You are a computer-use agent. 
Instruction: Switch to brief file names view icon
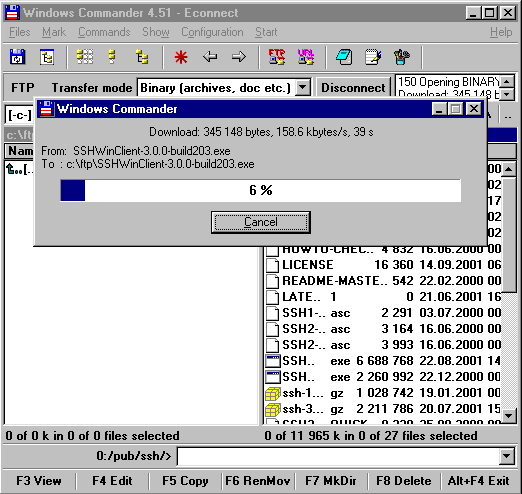(x=85, y=57)
